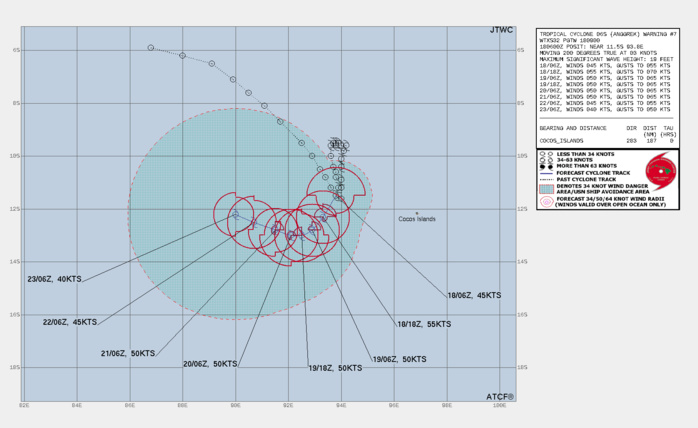Click the 18/06Z, 45KTS forecast label
The width and height of the screenshot is (698, 428).
pyautogui.click(x=474, y=295)
